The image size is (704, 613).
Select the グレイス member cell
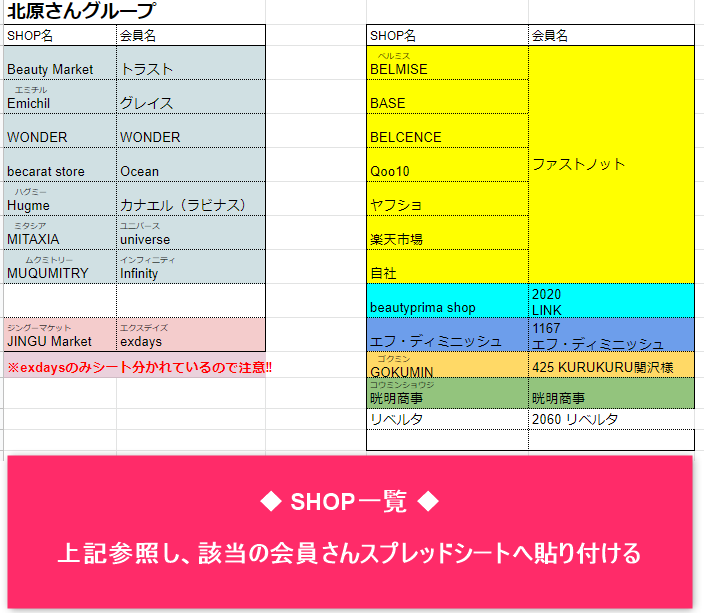pyautogui.click(x=191, y=97)
